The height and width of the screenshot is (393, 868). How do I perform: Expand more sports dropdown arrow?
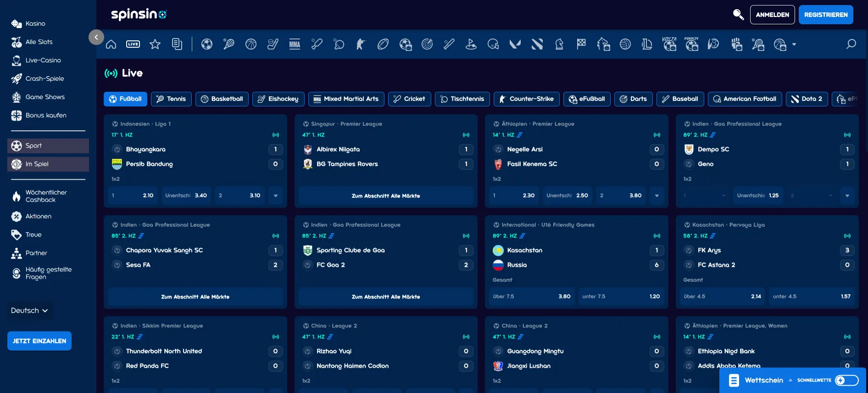[794, 44]
